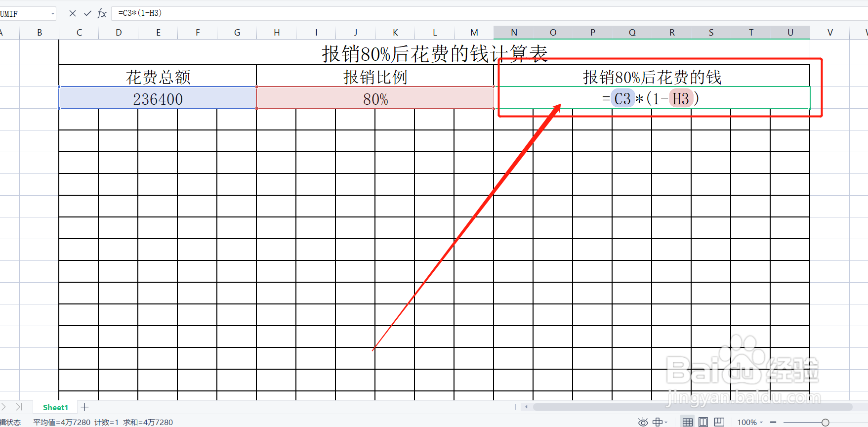The image size is (868, 427).
Task: Select column R header
Action: click(672, 33)
